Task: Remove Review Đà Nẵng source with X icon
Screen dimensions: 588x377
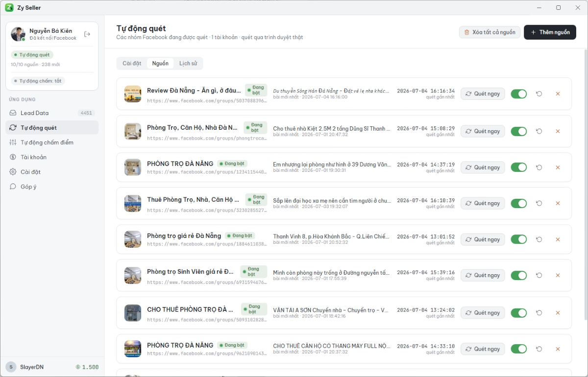Action: (558, 94)
